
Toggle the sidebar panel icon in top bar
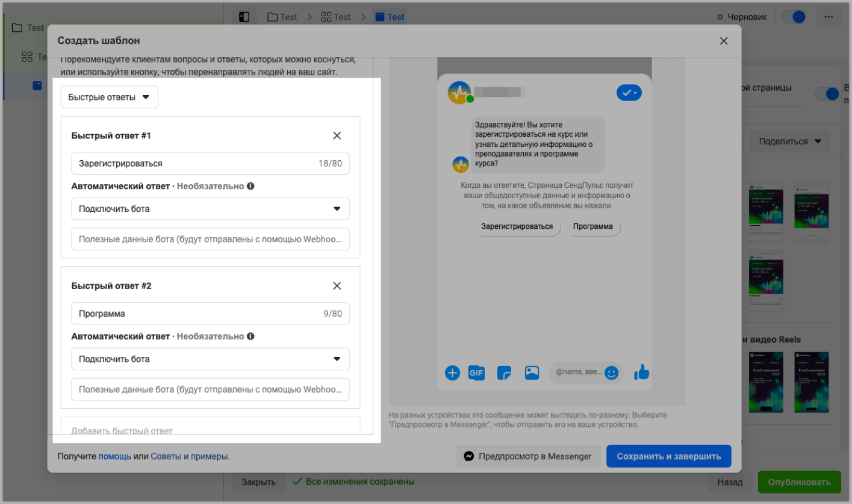(x=244, y=17)
